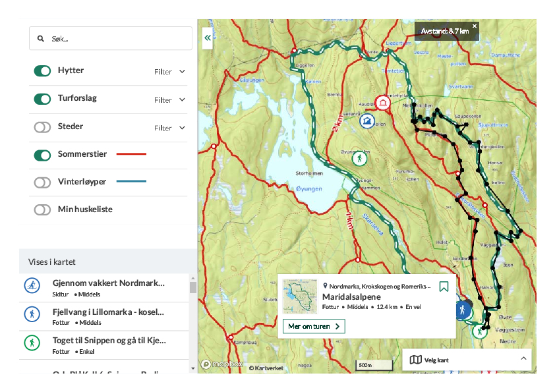Screen dimensions: 555x392
Task: Click the Søk search field
Action: point(111,39)
